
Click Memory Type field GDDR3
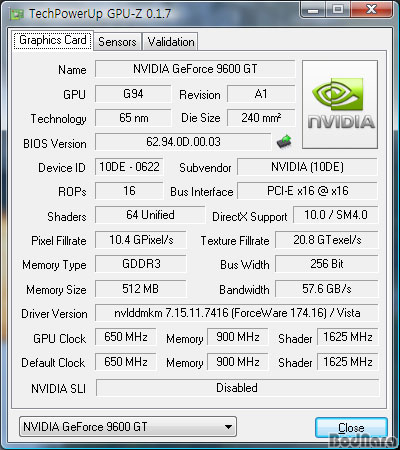point(141,264)
